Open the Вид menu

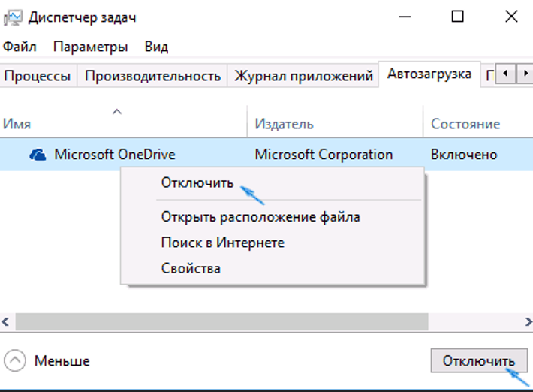coord(156,47)
